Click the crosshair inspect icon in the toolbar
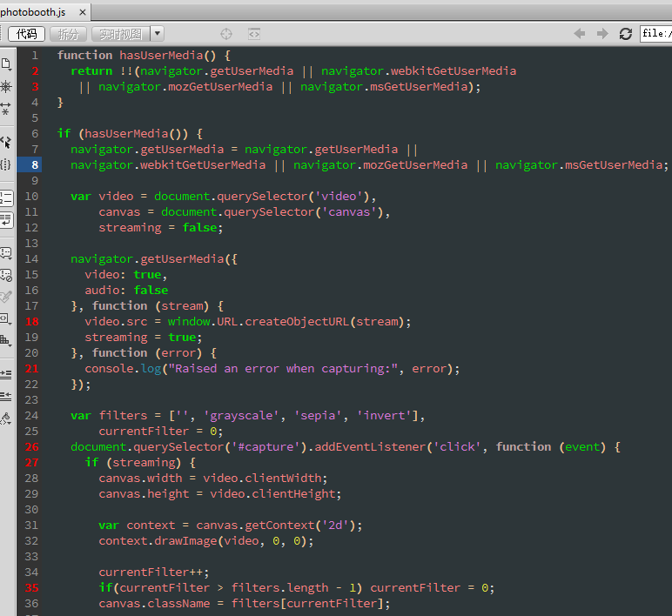Screen dimensions: 672x616 226,34
